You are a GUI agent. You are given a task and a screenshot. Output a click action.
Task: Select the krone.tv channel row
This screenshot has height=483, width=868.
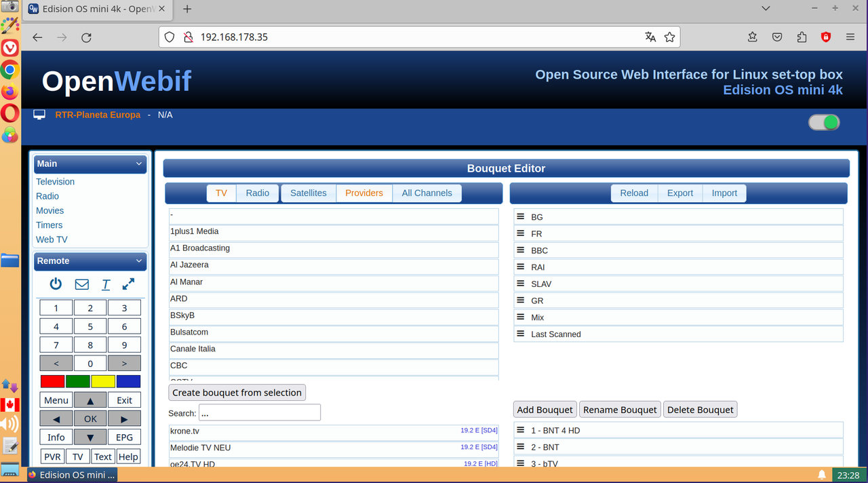334,432
